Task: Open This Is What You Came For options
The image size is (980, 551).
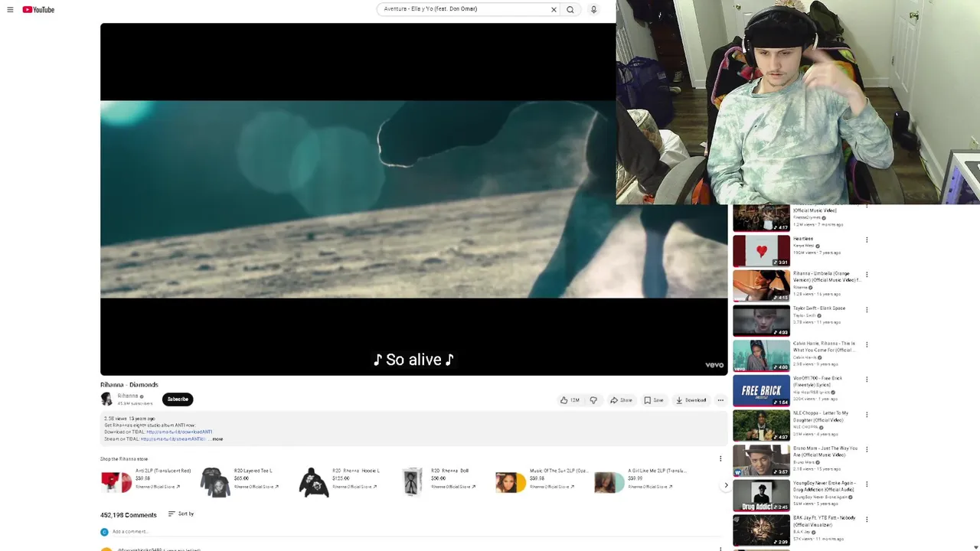Action: pyautogui.click(x=867, y=344)
